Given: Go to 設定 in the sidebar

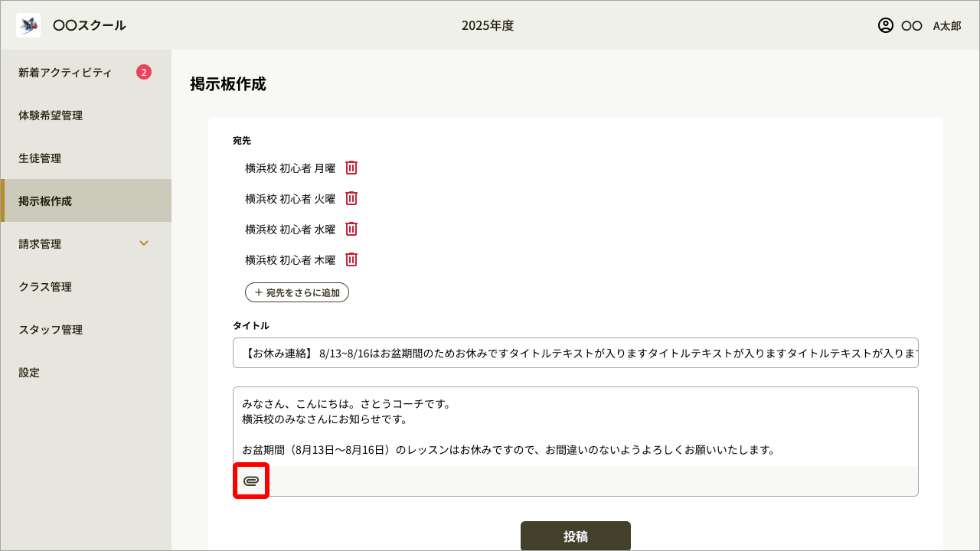Looking at the screenshot, I should pyautogui.click(x=29, y=372).
